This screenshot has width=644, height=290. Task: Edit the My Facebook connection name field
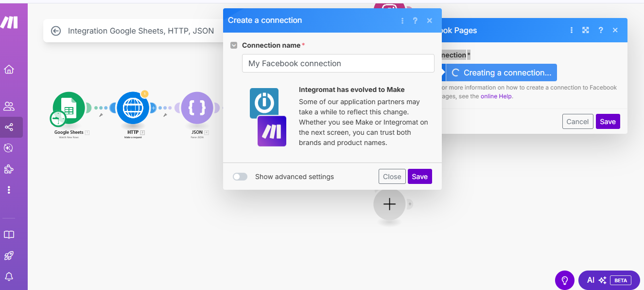338,63
